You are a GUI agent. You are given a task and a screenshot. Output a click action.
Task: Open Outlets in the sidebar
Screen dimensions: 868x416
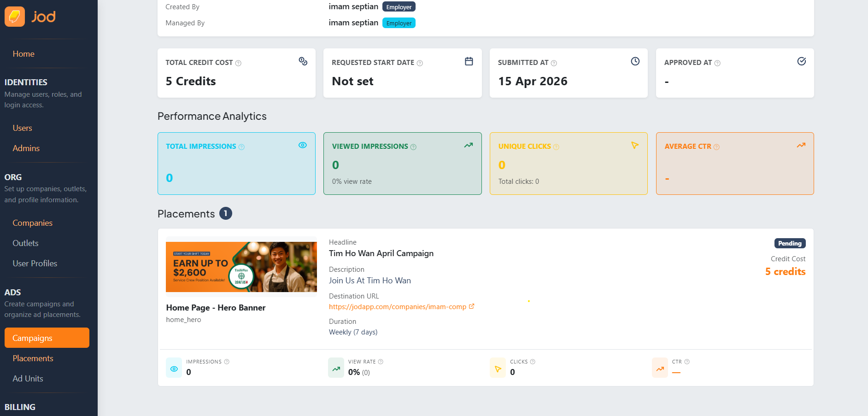[26, 243]
